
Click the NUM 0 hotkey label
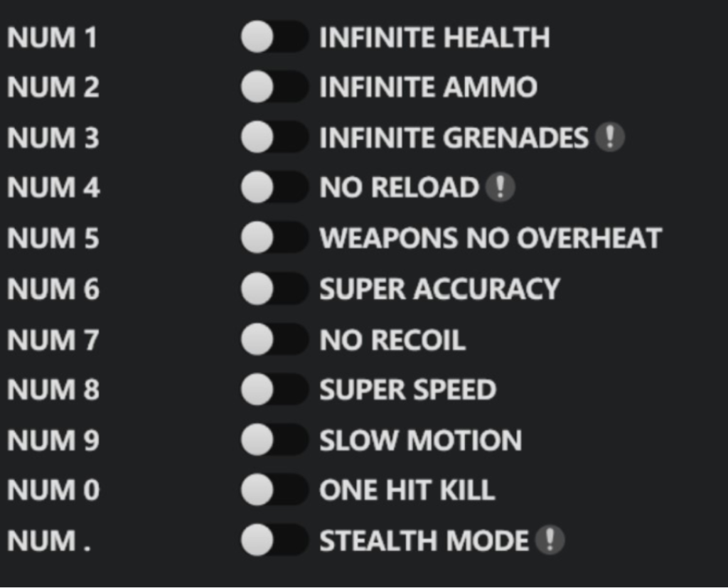pos(53,491)
